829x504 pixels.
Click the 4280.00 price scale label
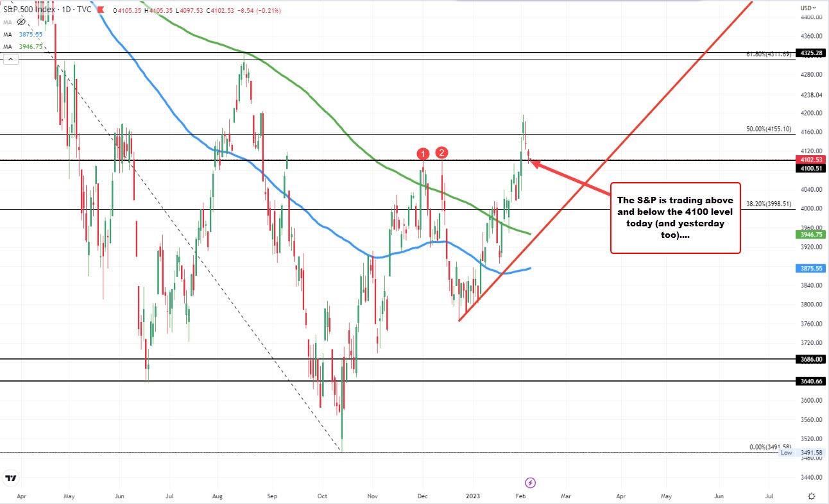pos(811,74)
